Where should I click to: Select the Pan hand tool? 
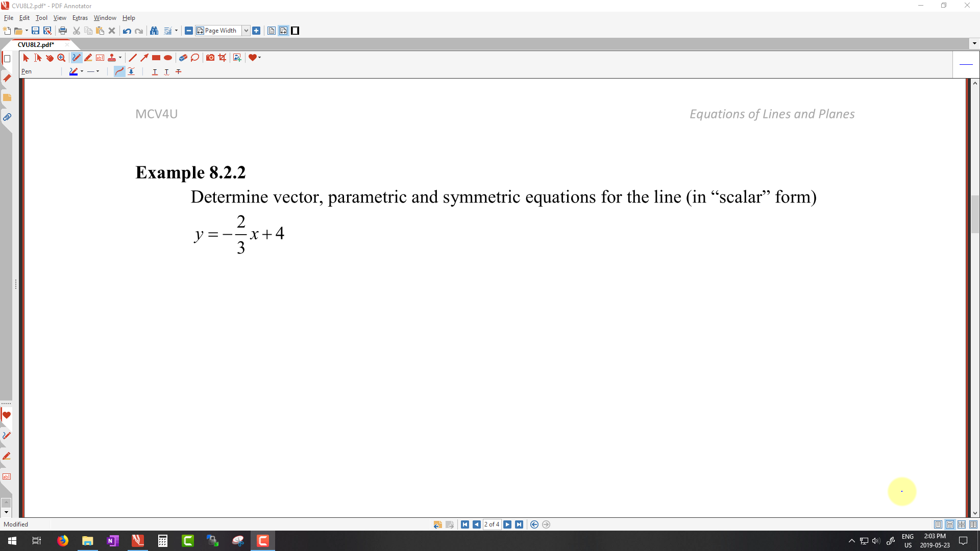50,58
